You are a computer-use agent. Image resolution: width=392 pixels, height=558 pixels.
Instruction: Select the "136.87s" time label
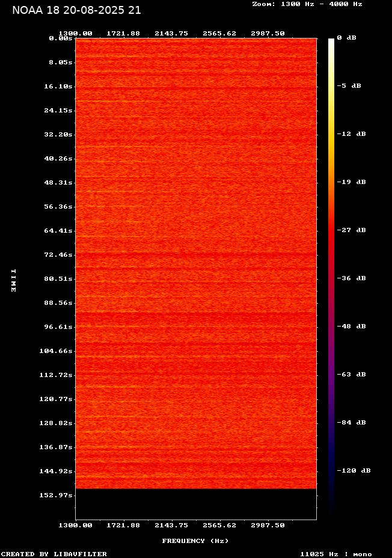56,447
